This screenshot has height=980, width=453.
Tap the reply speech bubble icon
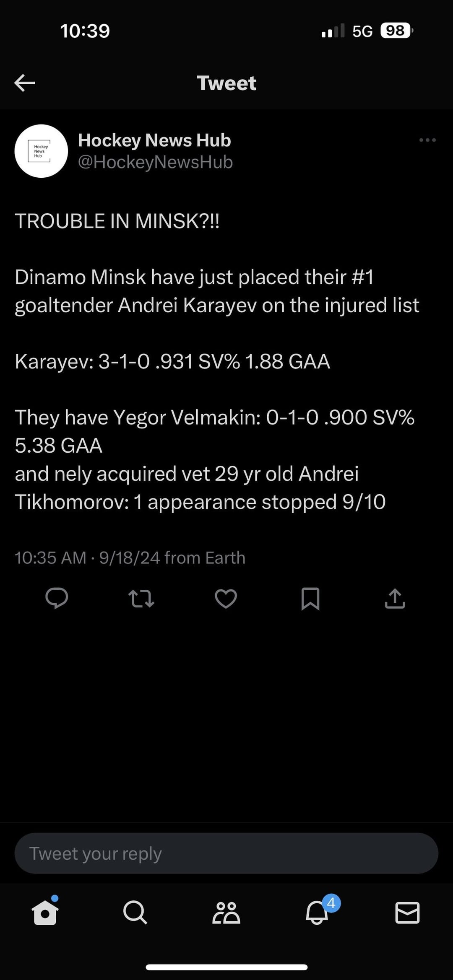[x=57, y=598]
